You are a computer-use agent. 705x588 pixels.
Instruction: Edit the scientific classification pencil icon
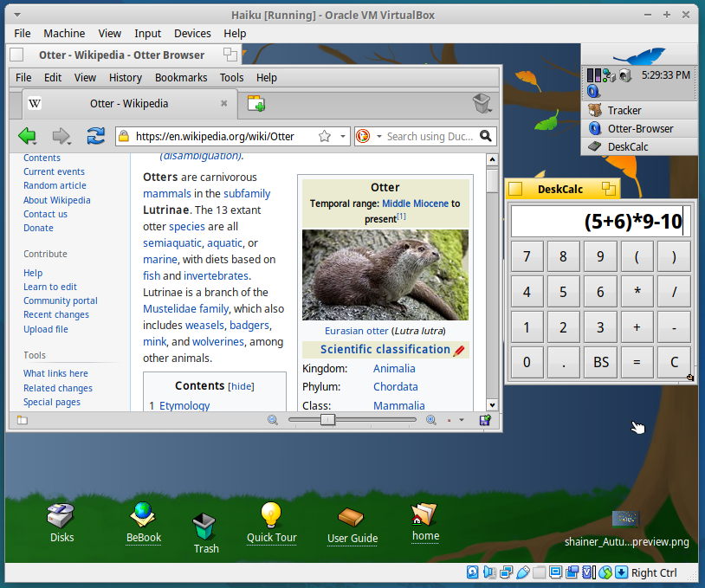pos(459,350)
